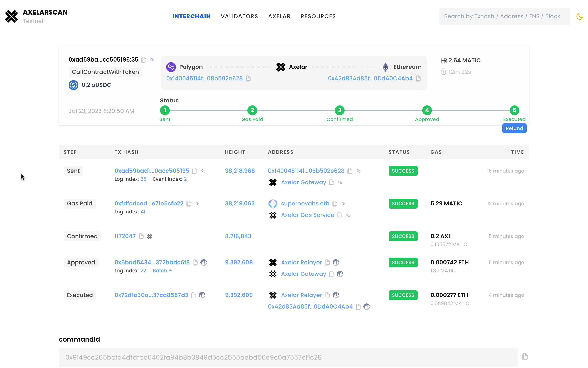Click status step 2 Gas Paid marker

click(252, 110)
